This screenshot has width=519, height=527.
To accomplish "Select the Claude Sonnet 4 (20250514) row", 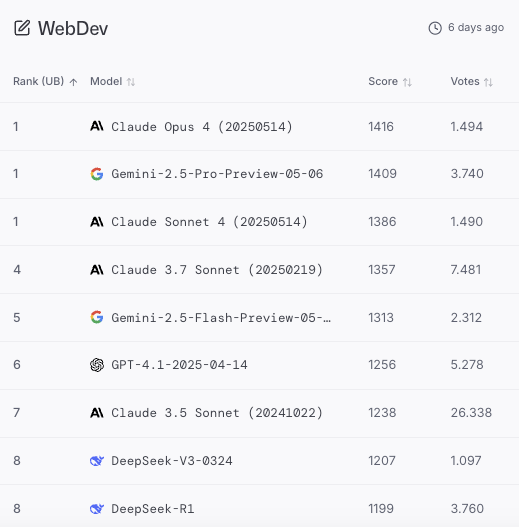I will tap(260, 222).
